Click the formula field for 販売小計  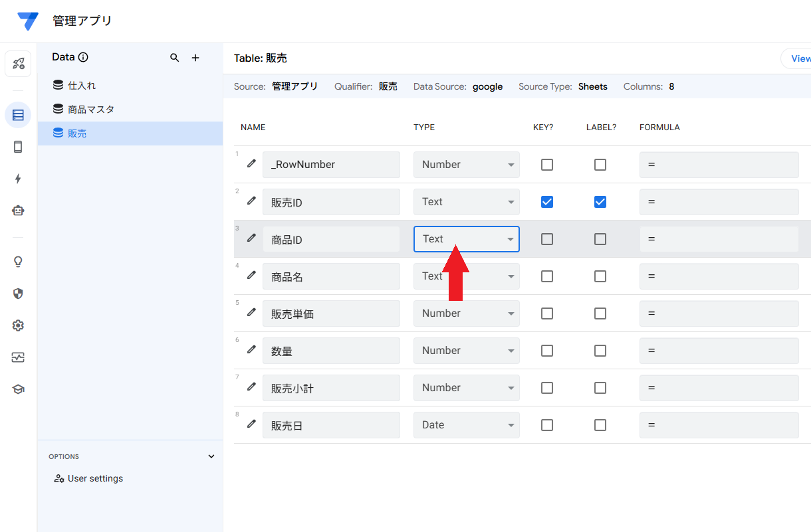(719, 388)
